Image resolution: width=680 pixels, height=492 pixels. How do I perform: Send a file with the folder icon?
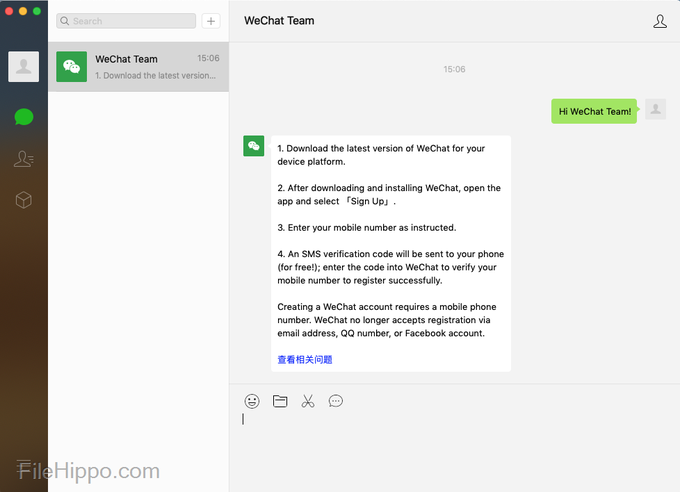click(x=280, y=401)
